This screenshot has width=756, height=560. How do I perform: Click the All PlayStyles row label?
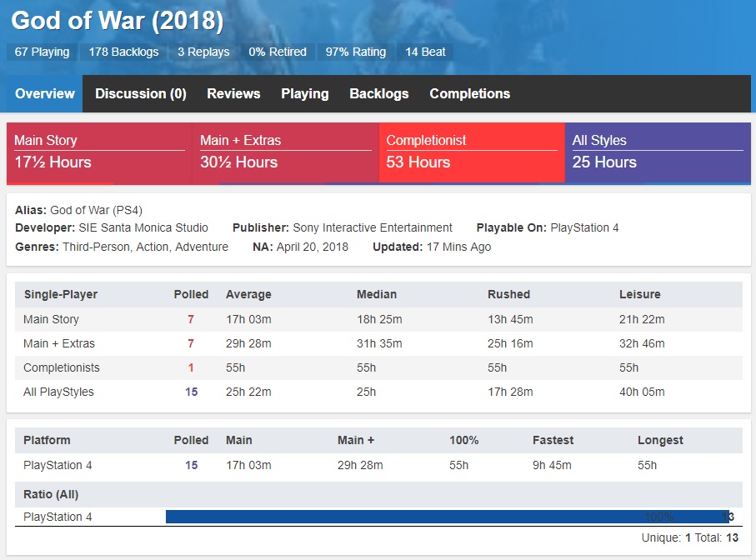58,392
